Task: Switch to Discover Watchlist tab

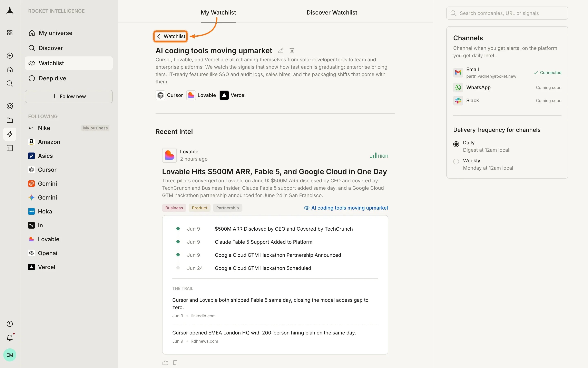Action: click(332, 13)
